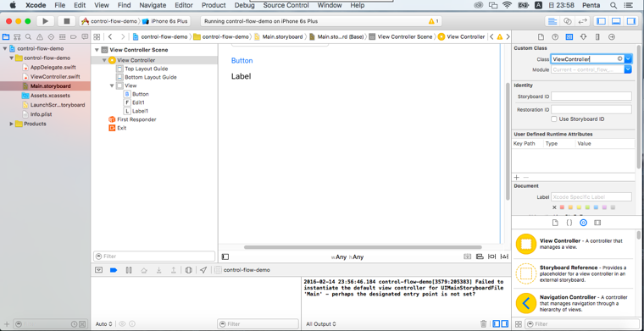Open the Pin constraints menu
644x331 pixels.
pyautogui.click(x=491, y=257)
